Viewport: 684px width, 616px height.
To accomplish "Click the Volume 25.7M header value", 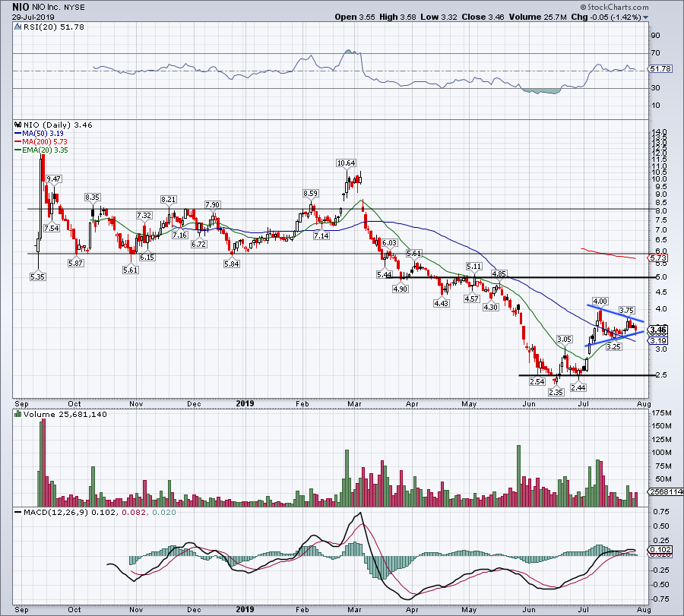I will 537,17.
